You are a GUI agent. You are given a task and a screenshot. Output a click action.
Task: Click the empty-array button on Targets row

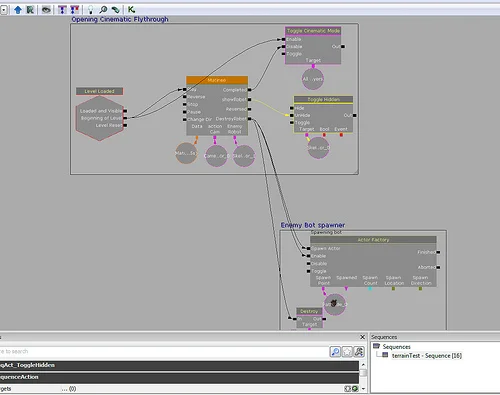(x=348, y=389)
